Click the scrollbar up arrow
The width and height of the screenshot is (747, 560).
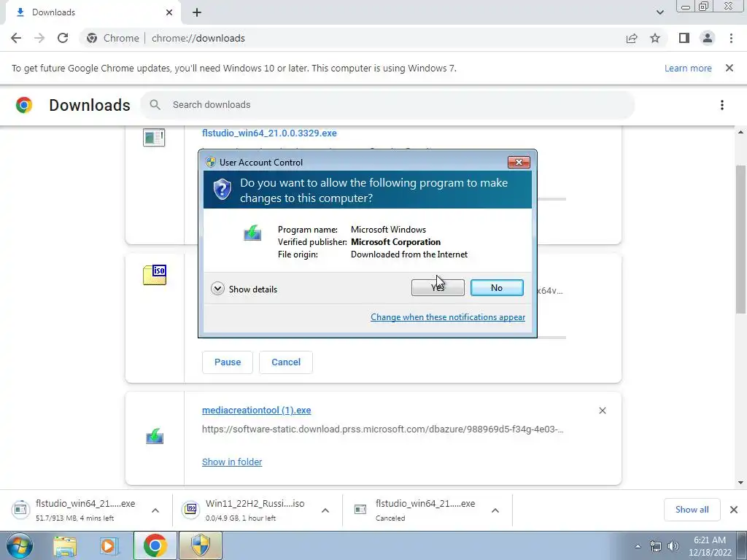(x=740, y=133)
